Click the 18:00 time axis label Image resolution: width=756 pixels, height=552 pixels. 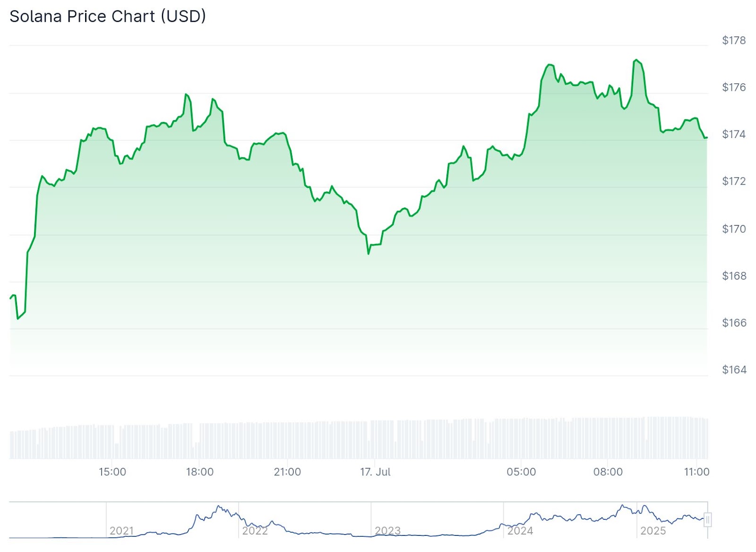[200, 472]
